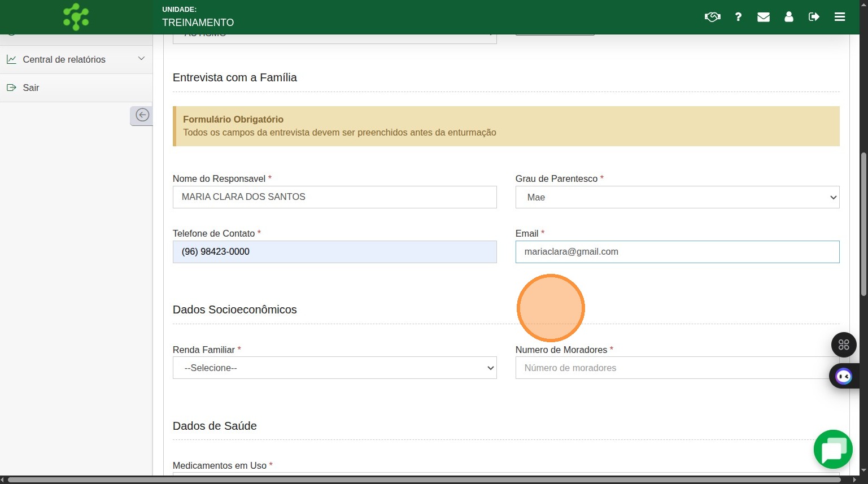The height and width of the screenshot is (484, 868).
Task: Open the green chat bubble widget
Action: coord(833,450)
